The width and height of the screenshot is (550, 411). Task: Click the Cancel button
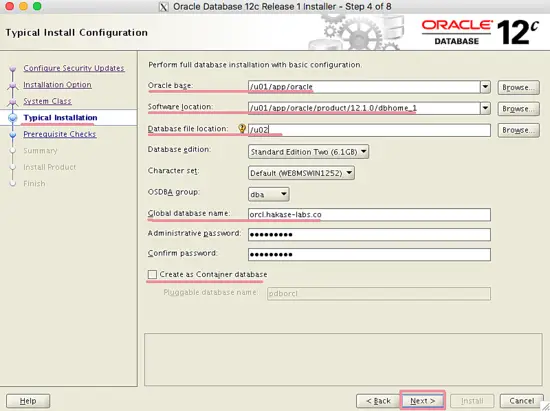click(x=522, y=400)
